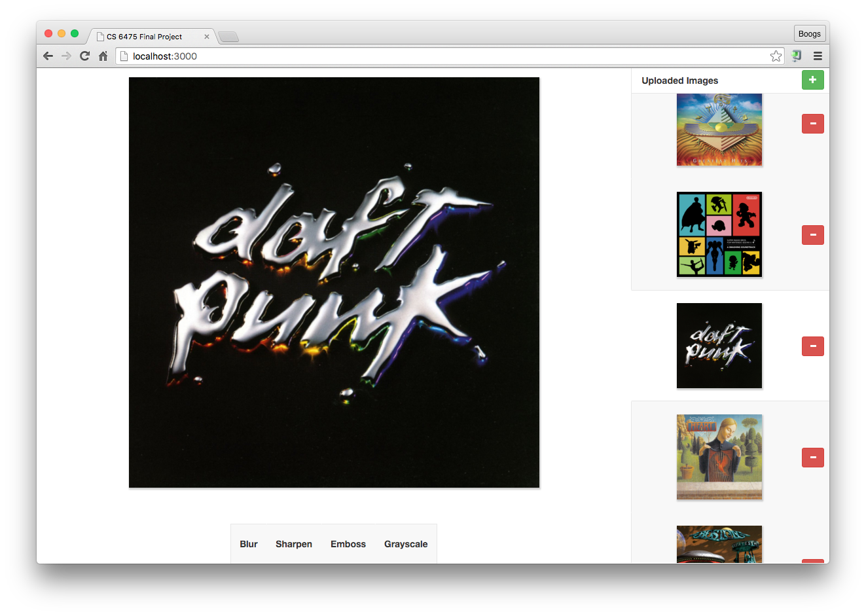Apply the Blur filter
The width and height of the screenshot is (866, 616).
click(x=249, y=544)
